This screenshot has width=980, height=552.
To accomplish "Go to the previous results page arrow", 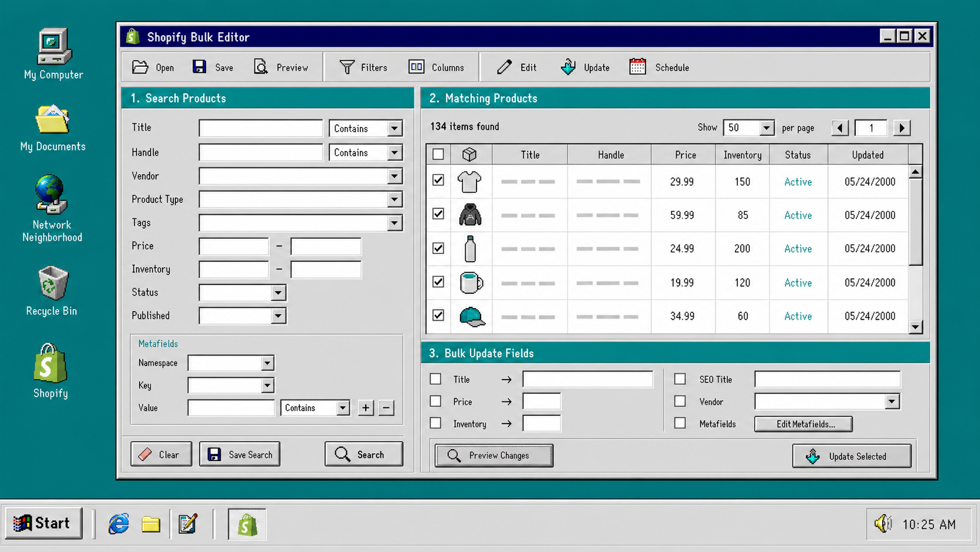I will [x=840, y=128].
